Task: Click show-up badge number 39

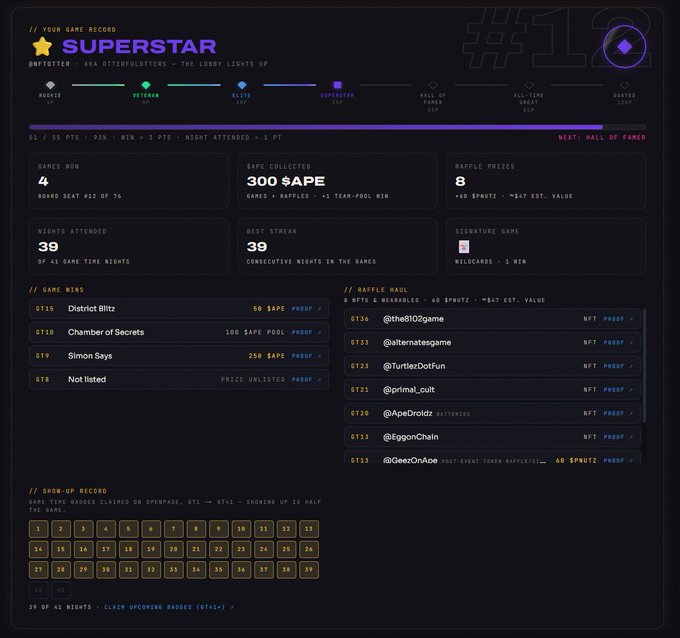Action: point(309,569)
